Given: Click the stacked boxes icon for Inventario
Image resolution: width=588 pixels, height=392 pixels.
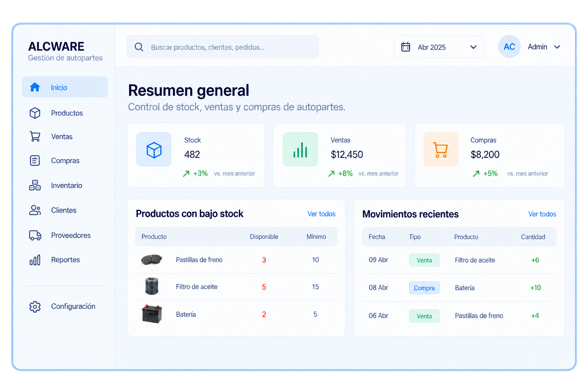Looking at the screenshot, I should pyautogui.click(x=35, y=185).
